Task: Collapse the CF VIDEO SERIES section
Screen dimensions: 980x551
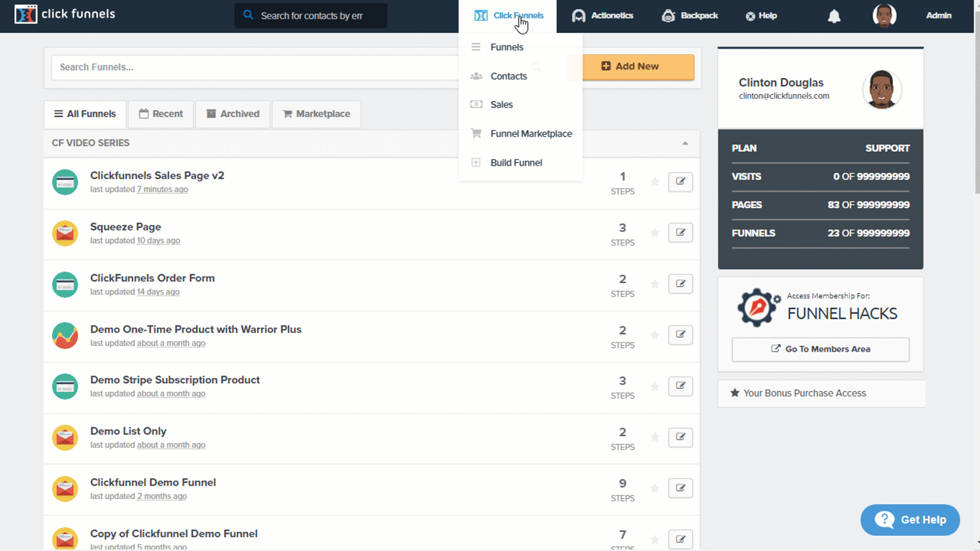Action: [685, 143]
